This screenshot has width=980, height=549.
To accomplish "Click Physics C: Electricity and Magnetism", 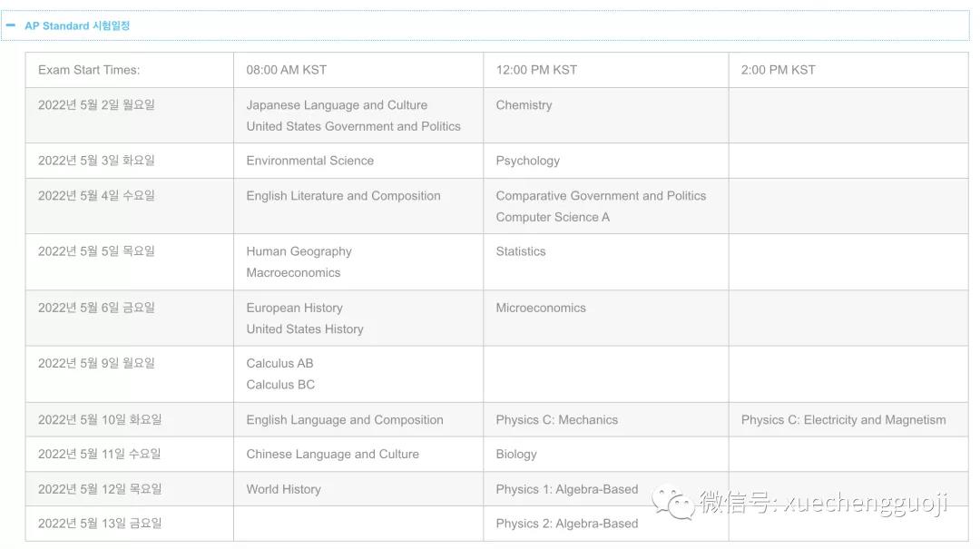I will tap(843, 419).
